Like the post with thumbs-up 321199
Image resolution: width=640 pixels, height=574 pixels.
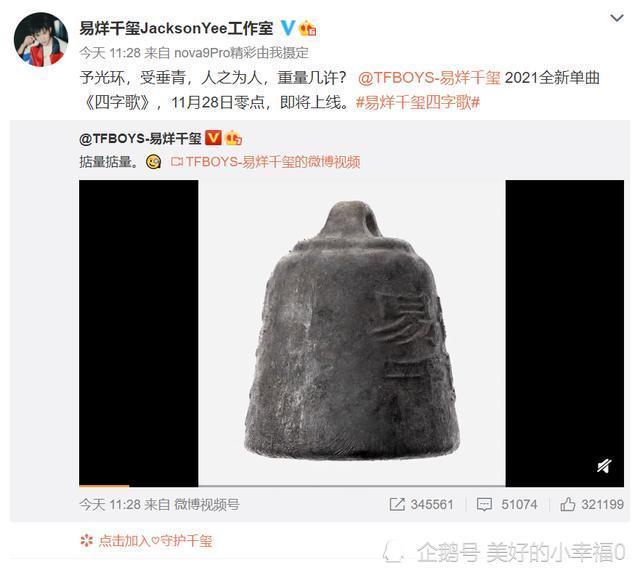(592, 504)
